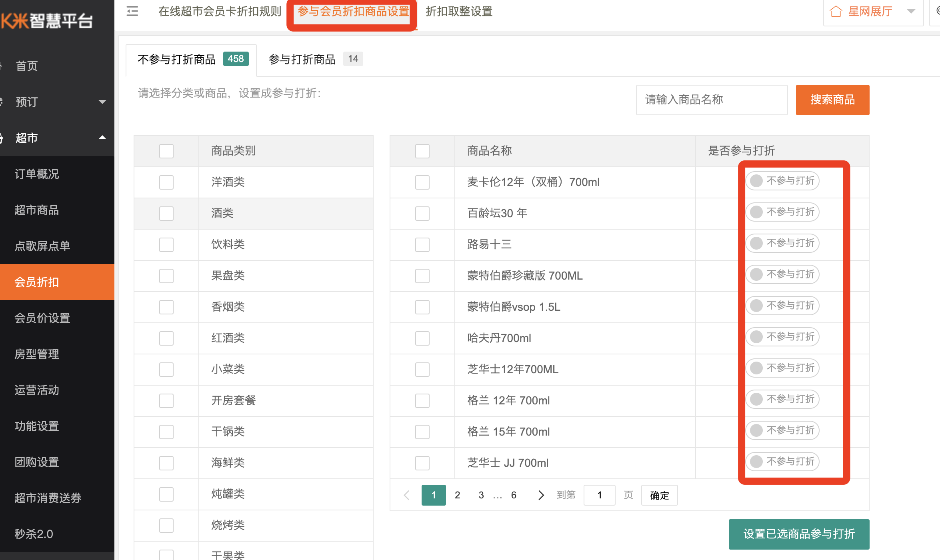
Task: Go to 首页 in the sidebar
Action: 57,66
